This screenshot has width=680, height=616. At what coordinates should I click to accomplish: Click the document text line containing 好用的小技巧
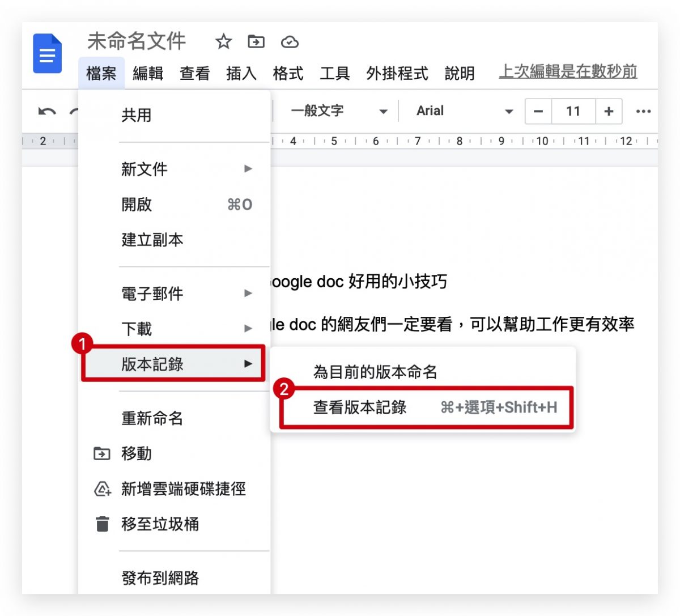pyautogui.click(x=359, y=282)
